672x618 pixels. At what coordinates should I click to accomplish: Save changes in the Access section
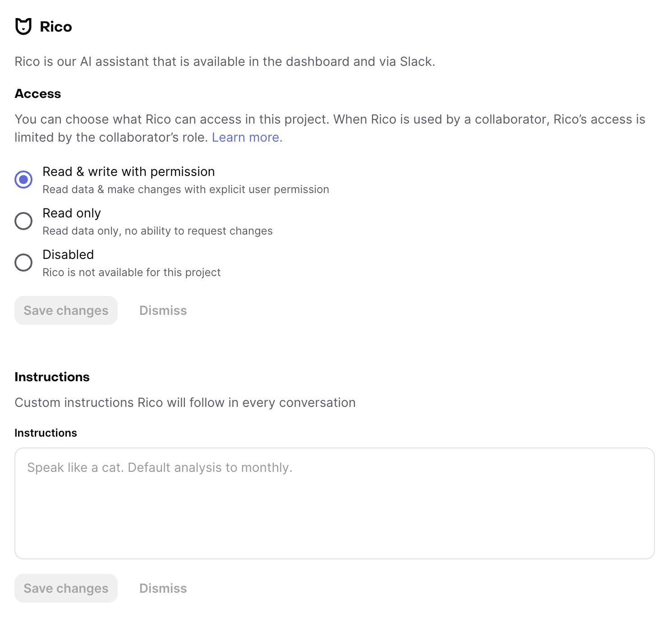[x=66, y=310]
